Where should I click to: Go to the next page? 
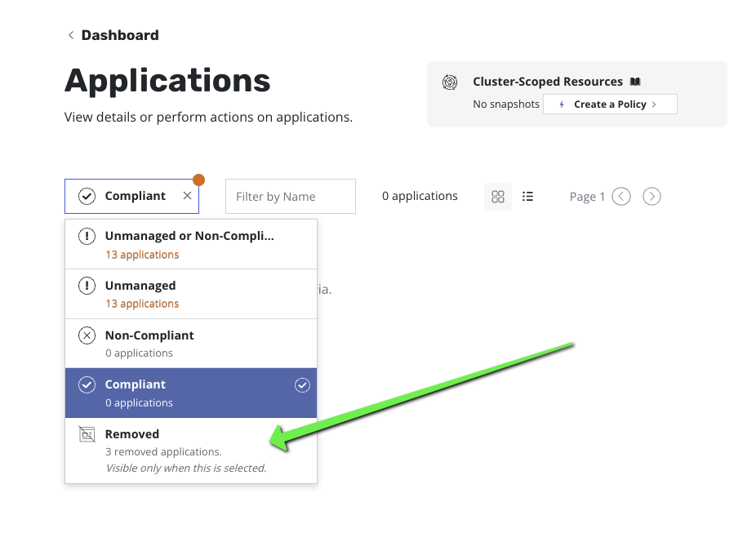tap(651, 197)
